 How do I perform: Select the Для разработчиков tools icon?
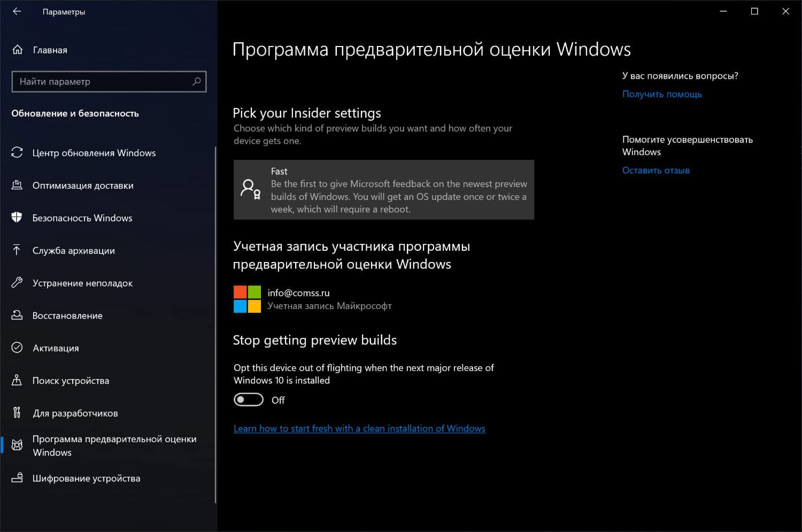17,413
